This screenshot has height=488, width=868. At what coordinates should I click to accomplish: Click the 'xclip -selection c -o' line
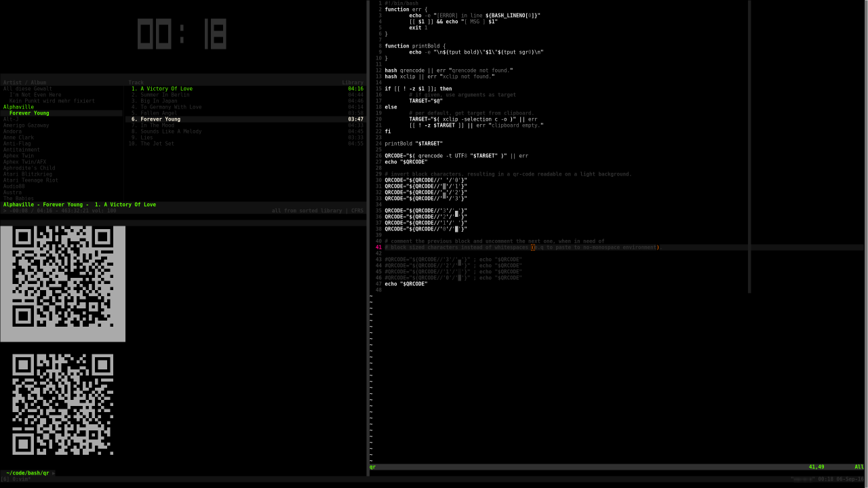473,119
